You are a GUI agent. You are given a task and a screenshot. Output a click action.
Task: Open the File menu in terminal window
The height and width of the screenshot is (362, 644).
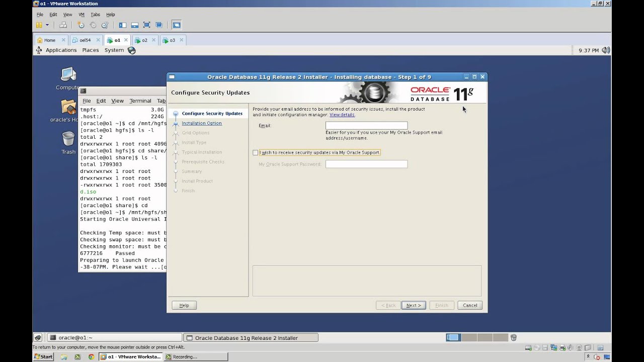[87, 101]
